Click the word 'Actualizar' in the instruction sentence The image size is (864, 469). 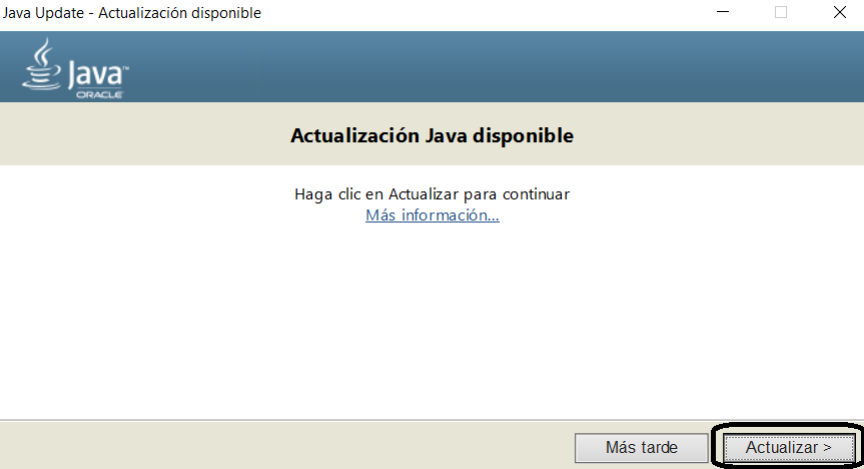coord(424,193)
